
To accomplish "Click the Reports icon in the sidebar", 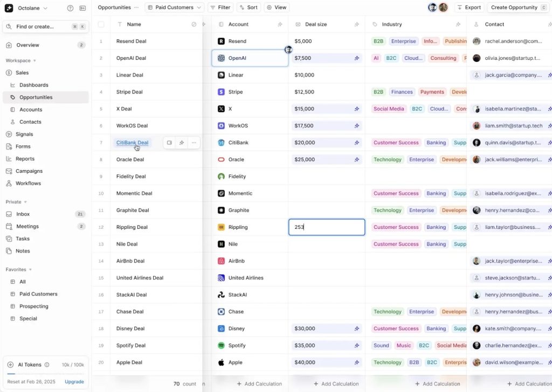I will (9, 159).
